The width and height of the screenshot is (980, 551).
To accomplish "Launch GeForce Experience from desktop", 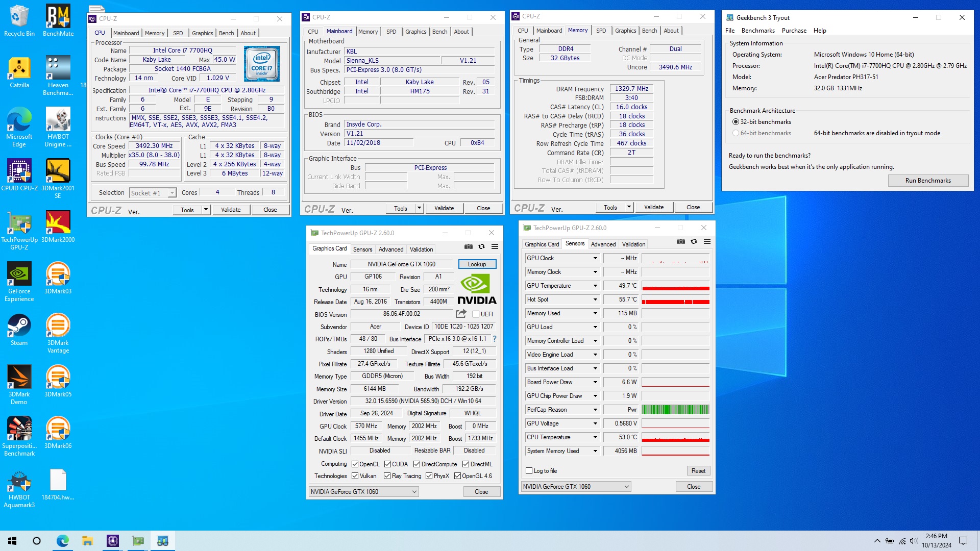I will tap(19, 283).
